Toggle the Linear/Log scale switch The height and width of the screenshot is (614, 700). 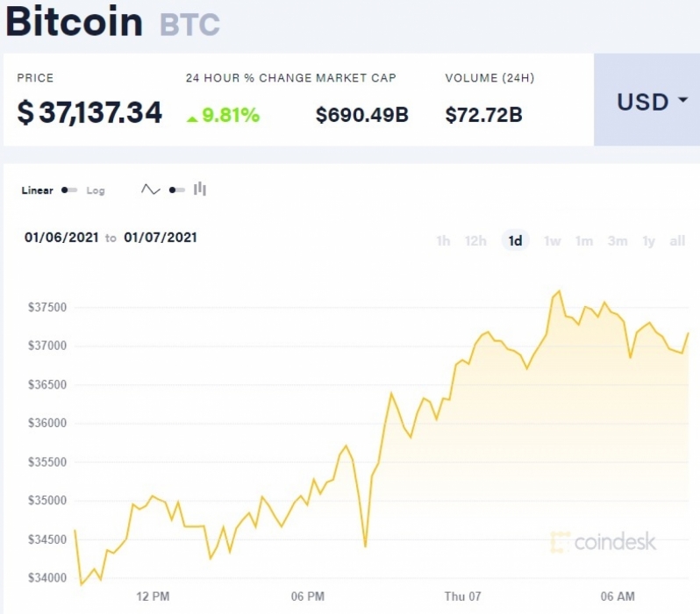[69, 190]
